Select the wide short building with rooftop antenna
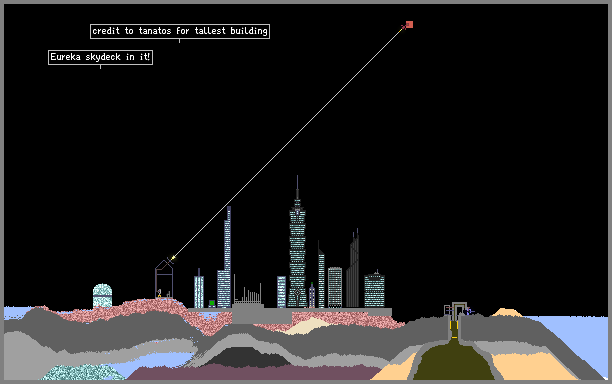This screenshot has height=384, width=612. tap(374, 290)
